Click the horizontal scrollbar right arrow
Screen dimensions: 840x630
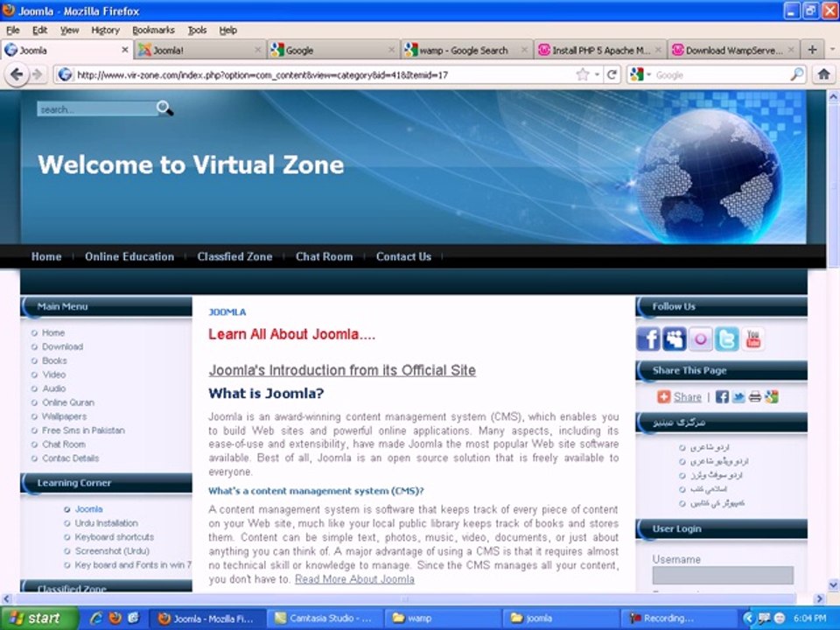click(x=819, y=598)
